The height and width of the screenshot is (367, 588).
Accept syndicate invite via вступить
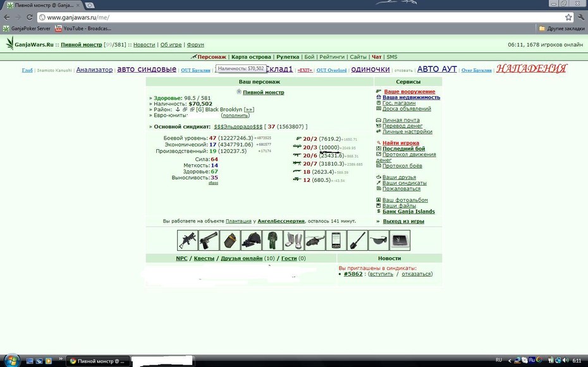click(381, 274)
